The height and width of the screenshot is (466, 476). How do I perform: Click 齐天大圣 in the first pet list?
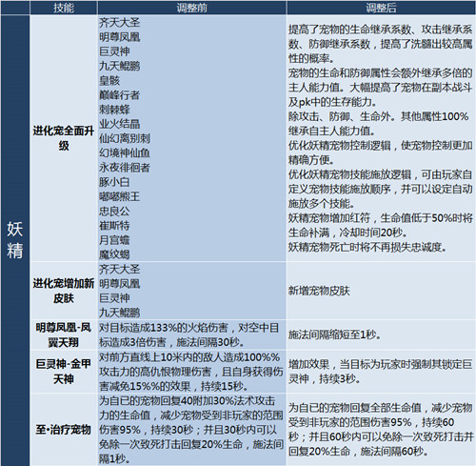coord(119,23)
